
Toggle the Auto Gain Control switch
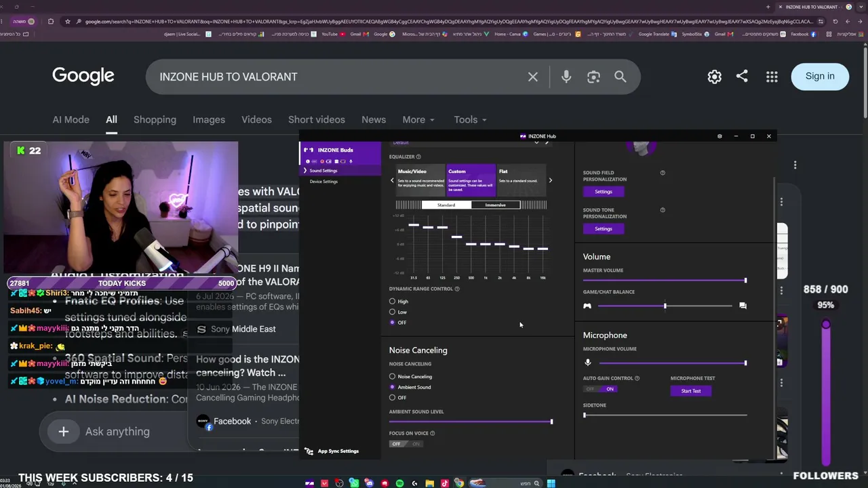point(600,389)
